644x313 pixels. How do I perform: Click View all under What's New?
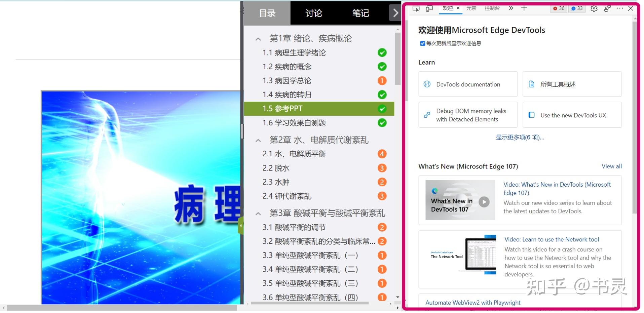click(x=611, y=166)
